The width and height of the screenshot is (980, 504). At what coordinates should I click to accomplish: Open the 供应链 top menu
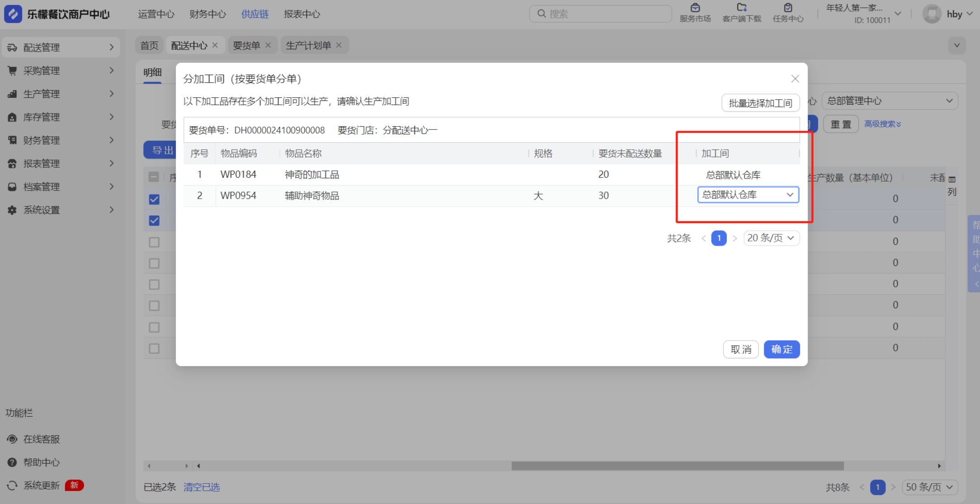tap(255, 14)
